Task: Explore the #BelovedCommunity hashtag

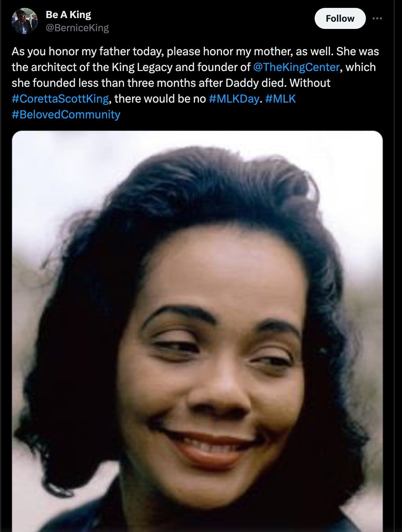Action: pos(66,114)
